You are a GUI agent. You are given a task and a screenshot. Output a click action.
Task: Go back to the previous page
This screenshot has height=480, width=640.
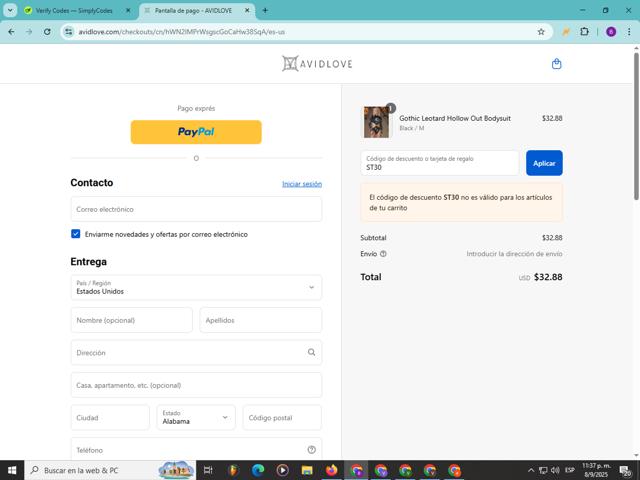(x=11, y=32)
